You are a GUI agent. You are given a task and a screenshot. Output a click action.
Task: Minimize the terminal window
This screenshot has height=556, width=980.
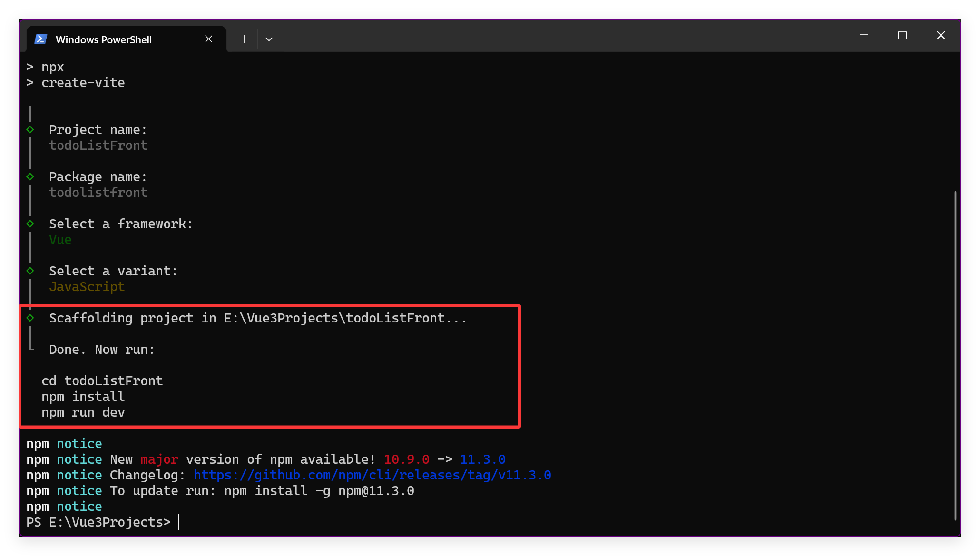pos(864,35)
